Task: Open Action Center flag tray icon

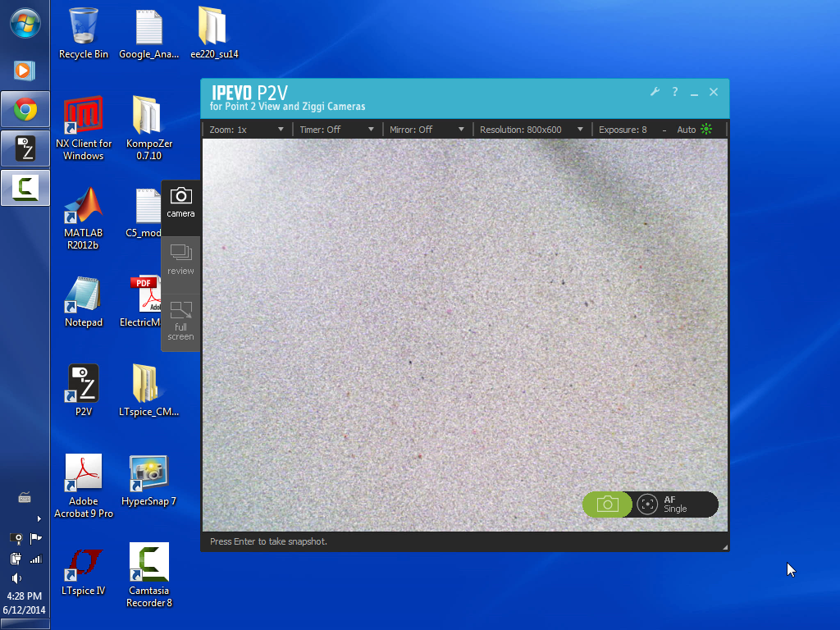Action: [x=35, y=538]
